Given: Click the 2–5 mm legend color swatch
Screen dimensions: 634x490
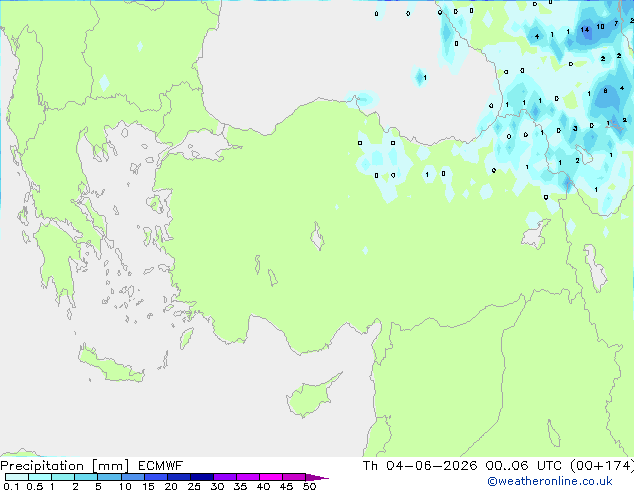Looking at the screenshot, I should [86, 477].
